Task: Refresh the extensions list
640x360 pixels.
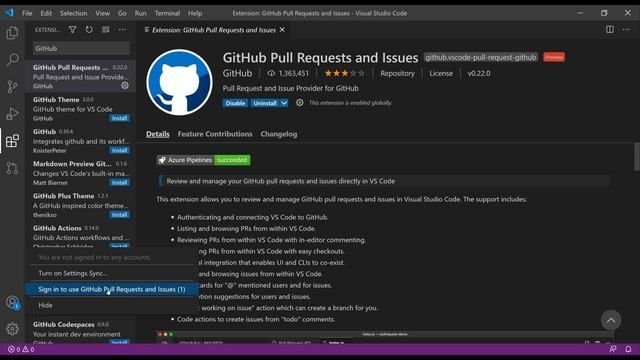Action: [x=89, y=30]
